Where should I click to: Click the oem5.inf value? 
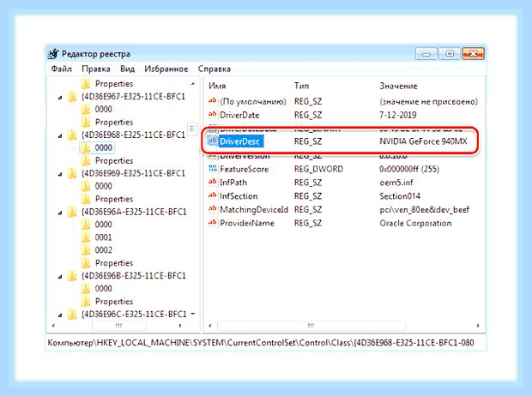396,183
